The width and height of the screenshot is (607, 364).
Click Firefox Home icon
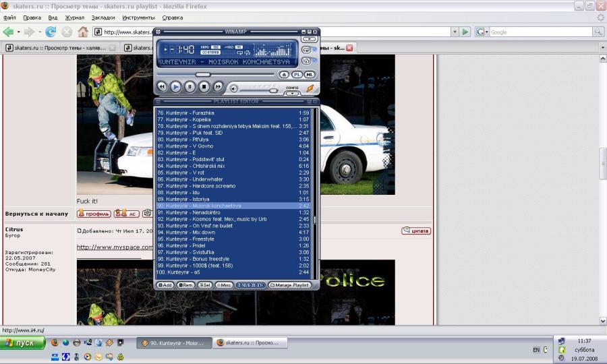pyautogui.click(x=83, y=32)
